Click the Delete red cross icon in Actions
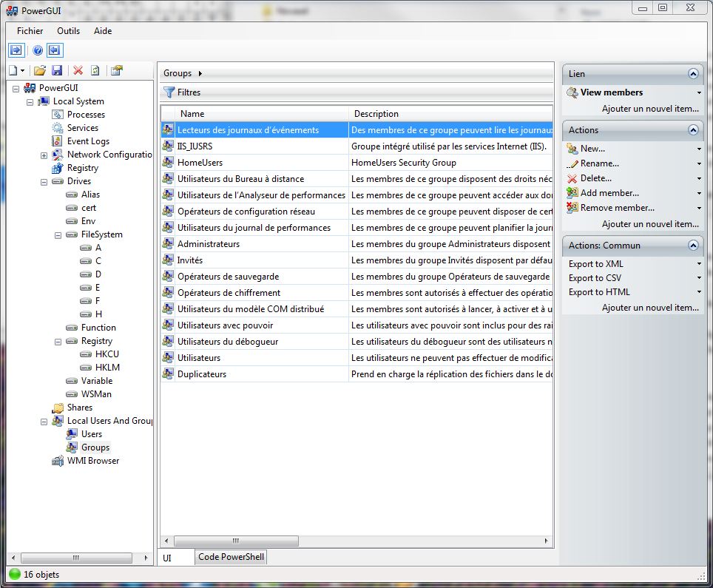The height and width of the screenshot is (588, 713). pyautogui.click(x=572, y=179)
